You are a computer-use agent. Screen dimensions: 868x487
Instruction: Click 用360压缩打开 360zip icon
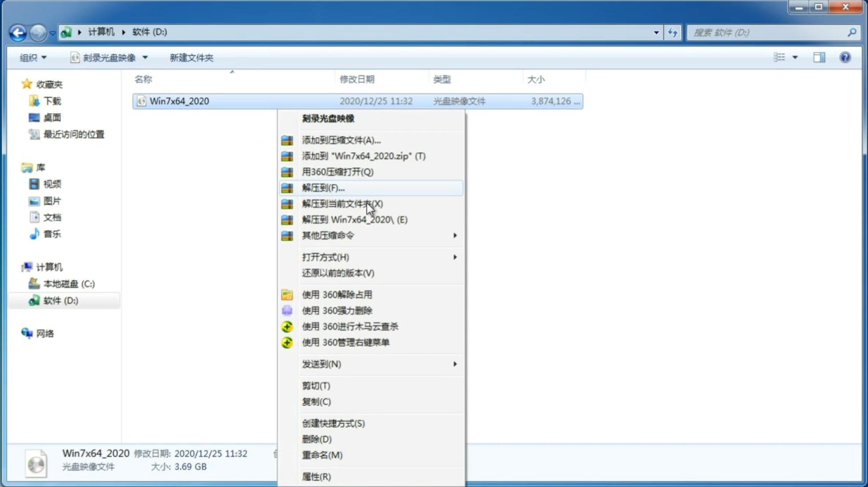click(288, 172)
